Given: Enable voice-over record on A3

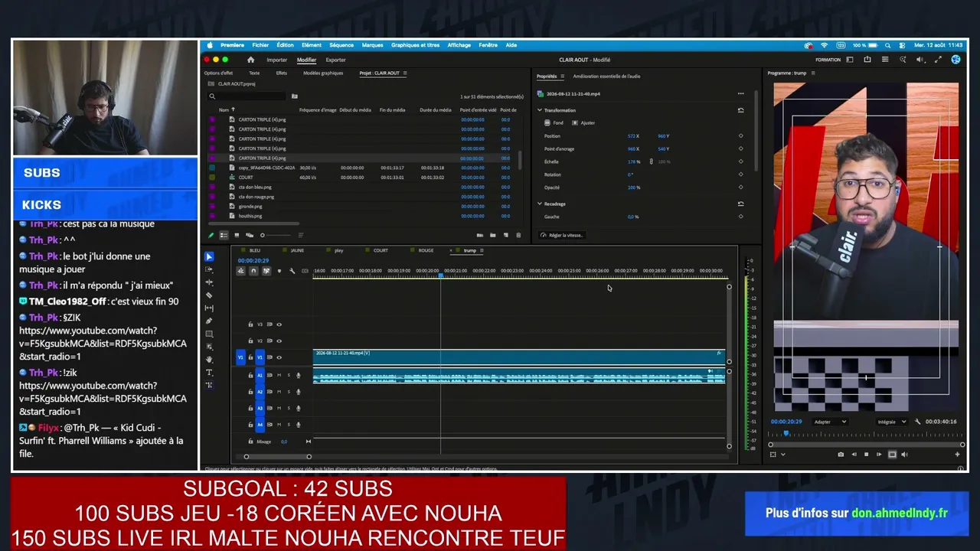Looking at the screenshot, I should (x=299, y=408).
